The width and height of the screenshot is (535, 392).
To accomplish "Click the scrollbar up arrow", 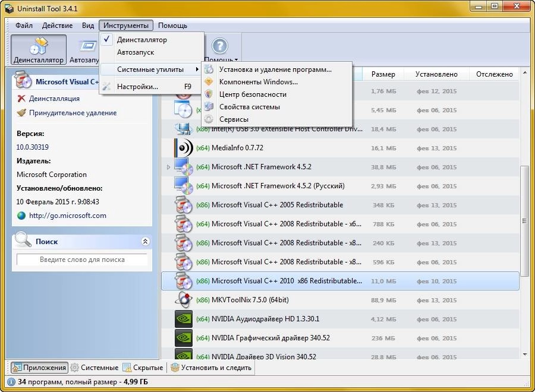I will pyautogui.click(x=524, y=72).
